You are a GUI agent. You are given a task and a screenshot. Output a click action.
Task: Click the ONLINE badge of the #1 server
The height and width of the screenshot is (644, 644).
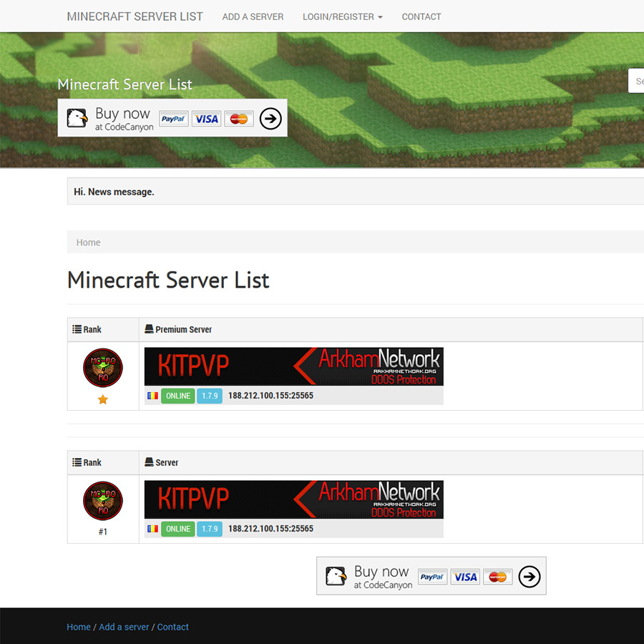point(178,529)
